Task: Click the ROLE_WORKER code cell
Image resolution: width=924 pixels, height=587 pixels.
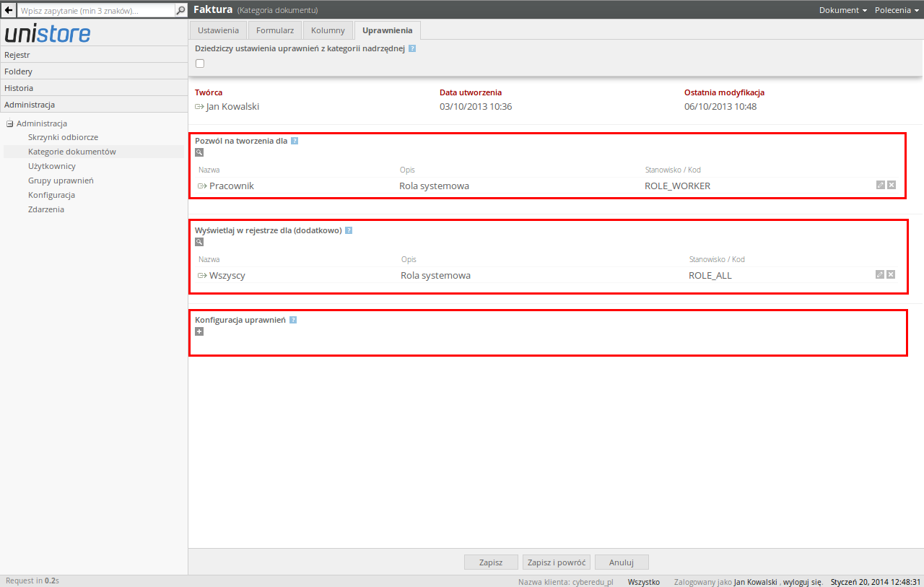Action: coord(677,186)
